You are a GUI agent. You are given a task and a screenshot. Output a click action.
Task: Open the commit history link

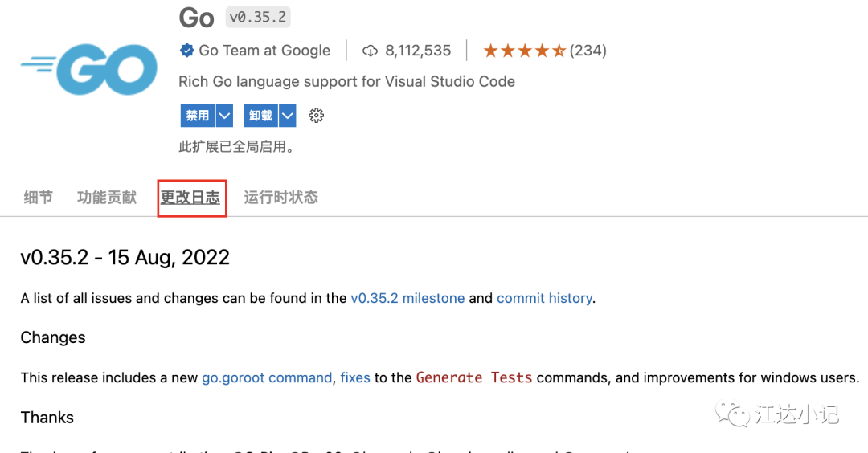pos(544,298)
